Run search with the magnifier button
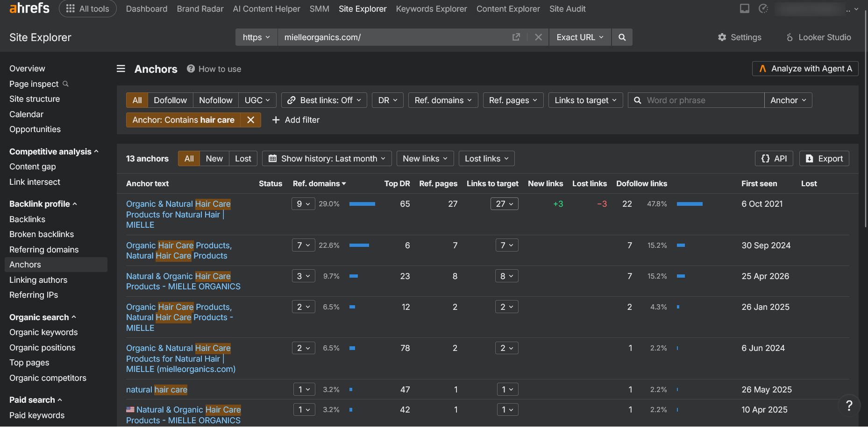Screen dimensions: 868x427 [x=622, y=37]
